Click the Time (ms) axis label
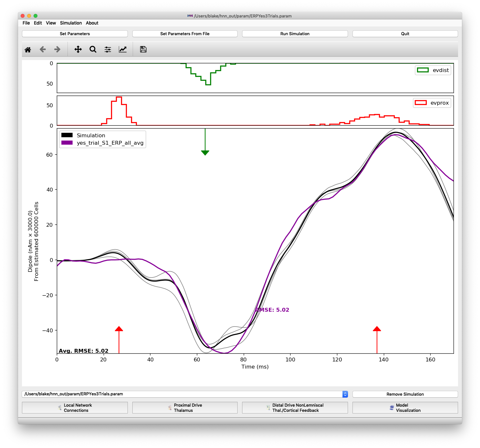Image resolution: width=480 pixels, height=448 pixels. [x=255, y=367]
